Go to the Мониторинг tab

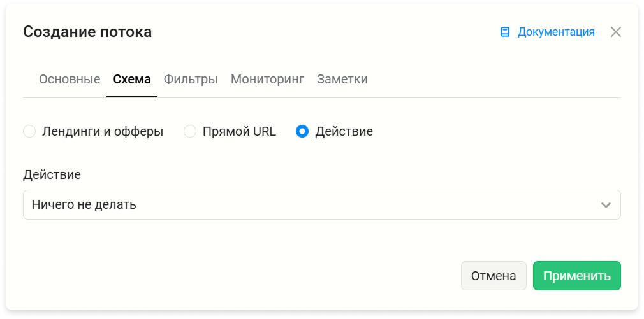tap(267, 79)
